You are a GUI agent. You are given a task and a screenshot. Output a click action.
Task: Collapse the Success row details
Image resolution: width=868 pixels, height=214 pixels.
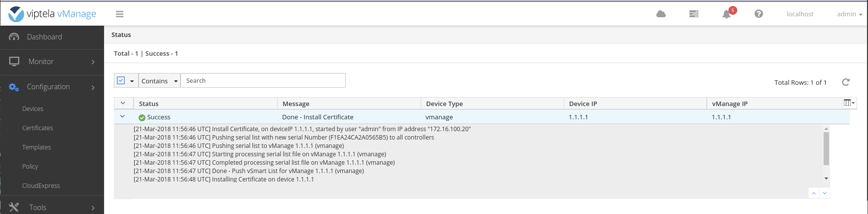pyautogui.click(x=123, y=117)
